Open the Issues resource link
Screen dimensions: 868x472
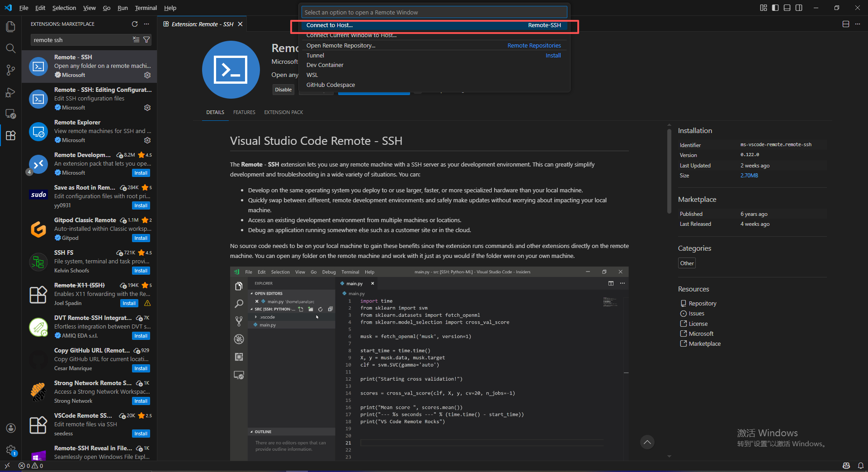tap(693, 313)
